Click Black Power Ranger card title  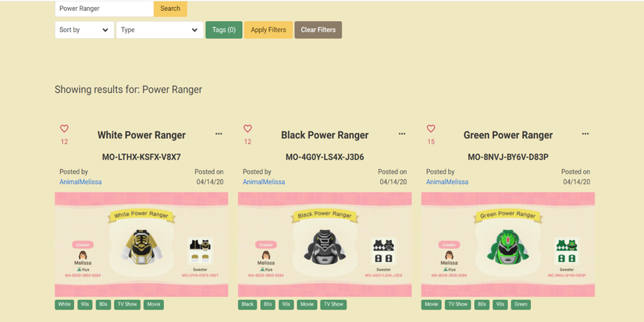[325, 135]
